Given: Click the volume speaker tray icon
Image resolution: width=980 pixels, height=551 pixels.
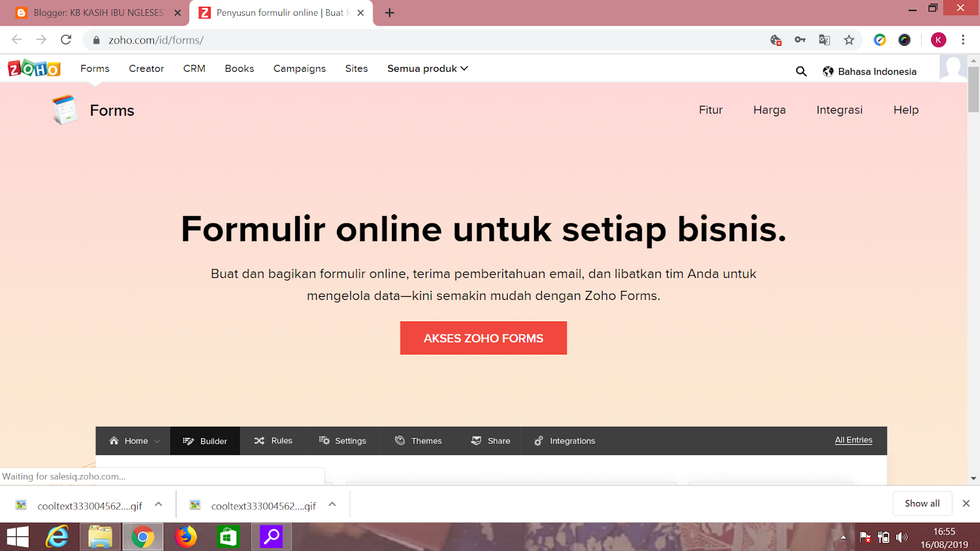Looking at the screenshot, I should click(x=902, y=538).
